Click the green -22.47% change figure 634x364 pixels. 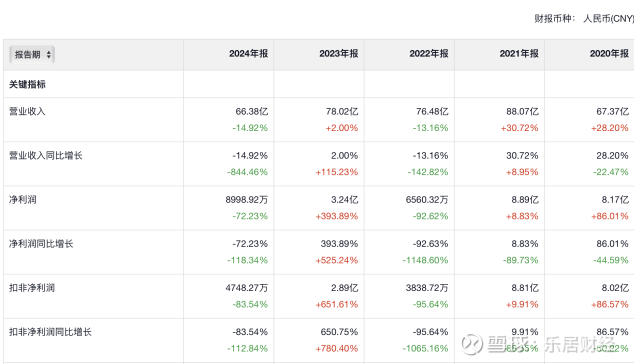coord(611,172)
